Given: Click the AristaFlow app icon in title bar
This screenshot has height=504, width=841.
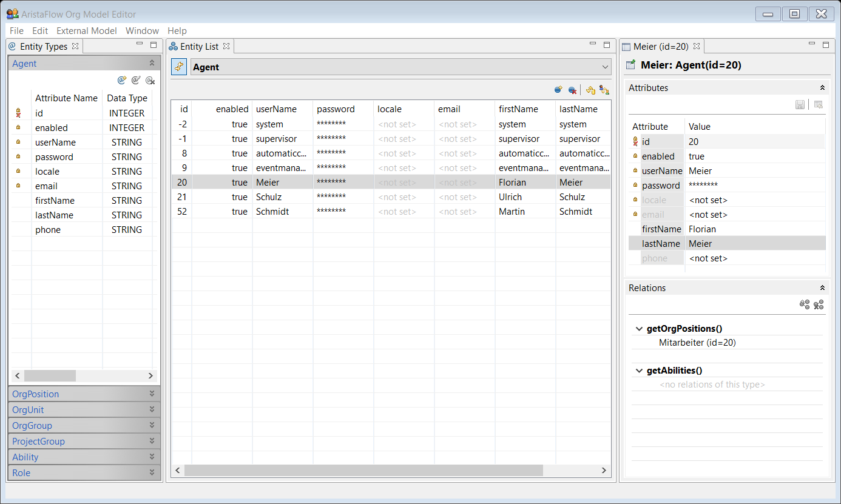Looking at the screenshot, I should [12, 14].
